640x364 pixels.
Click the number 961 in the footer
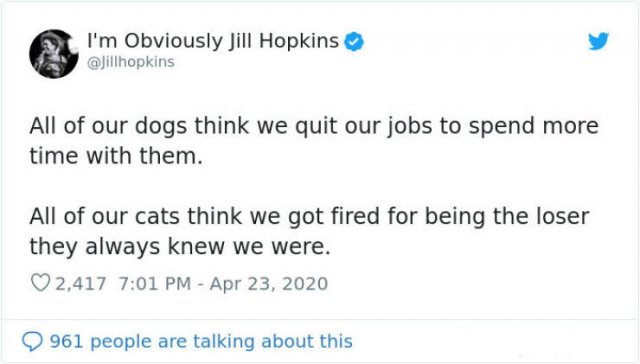click(x=66, y=341)
